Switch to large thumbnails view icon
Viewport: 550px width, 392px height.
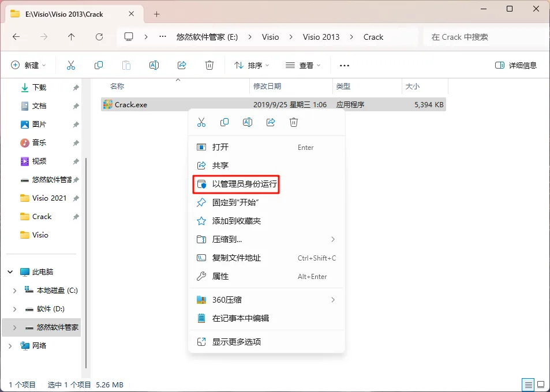(x=541, y=385)
